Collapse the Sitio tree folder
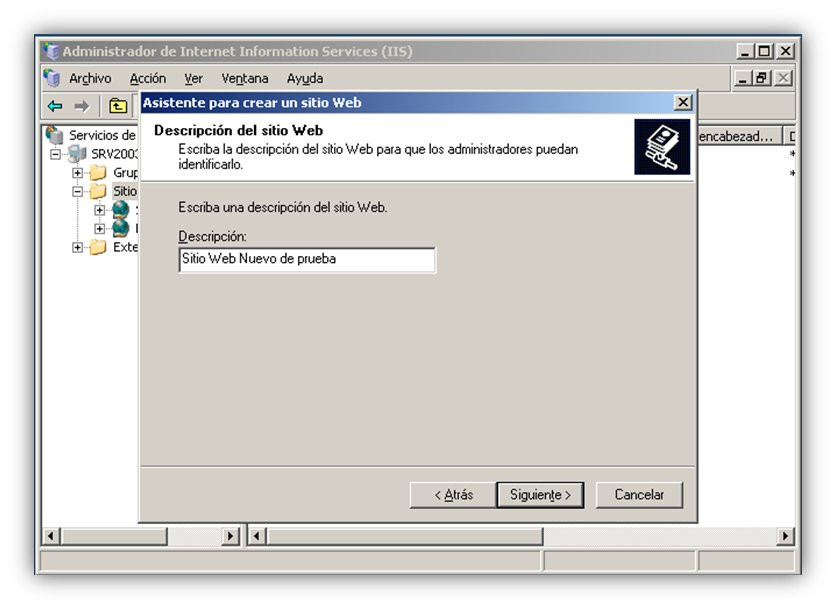 [77, 191]
